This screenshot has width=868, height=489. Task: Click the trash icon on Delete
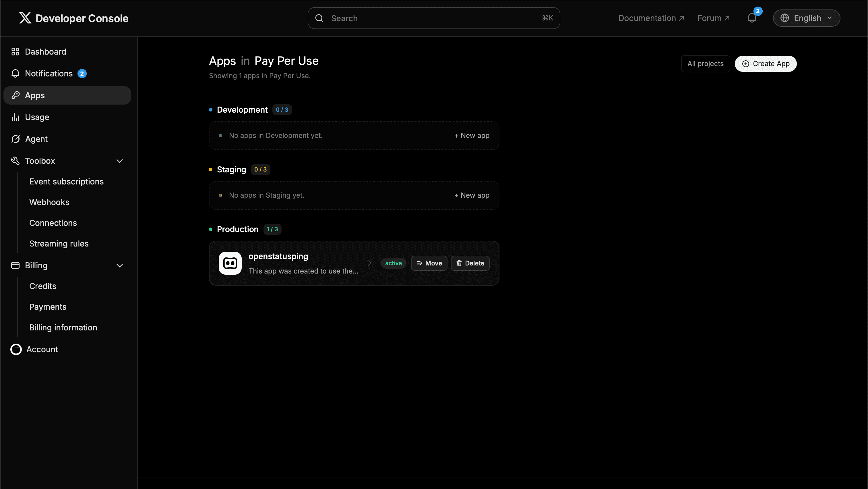(459, 263)
